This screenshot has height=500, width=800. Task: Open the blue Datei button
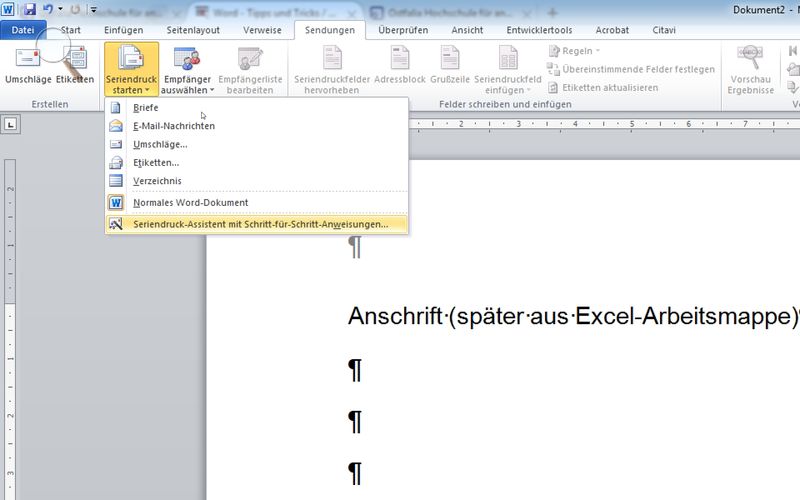click(23, 30)
